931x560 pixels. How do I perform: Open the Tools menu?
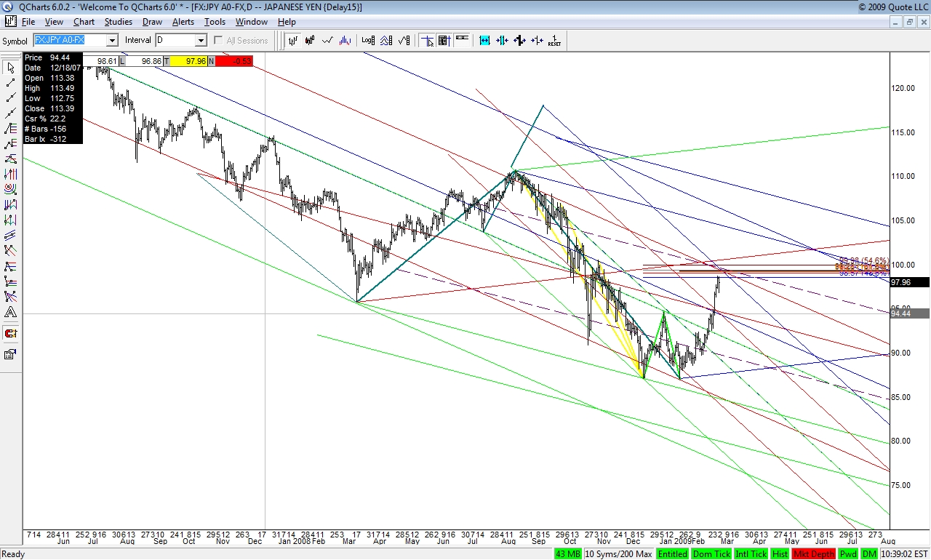click(215, 22)
